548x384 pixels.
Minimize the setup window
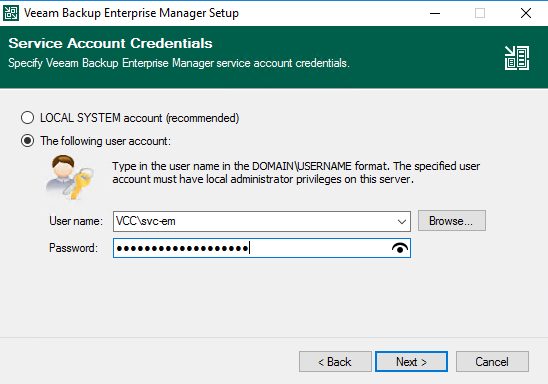[435, 13]
